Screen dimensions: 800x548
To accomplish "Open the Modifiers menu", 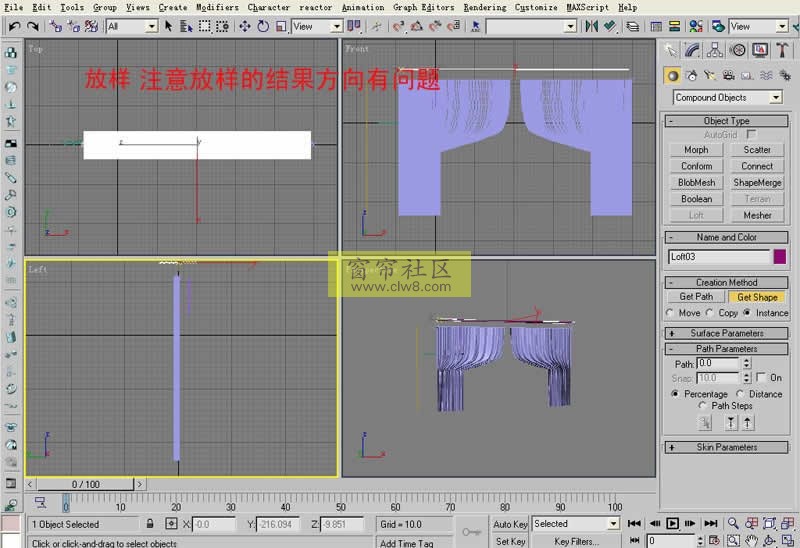I will coord(217,7).
